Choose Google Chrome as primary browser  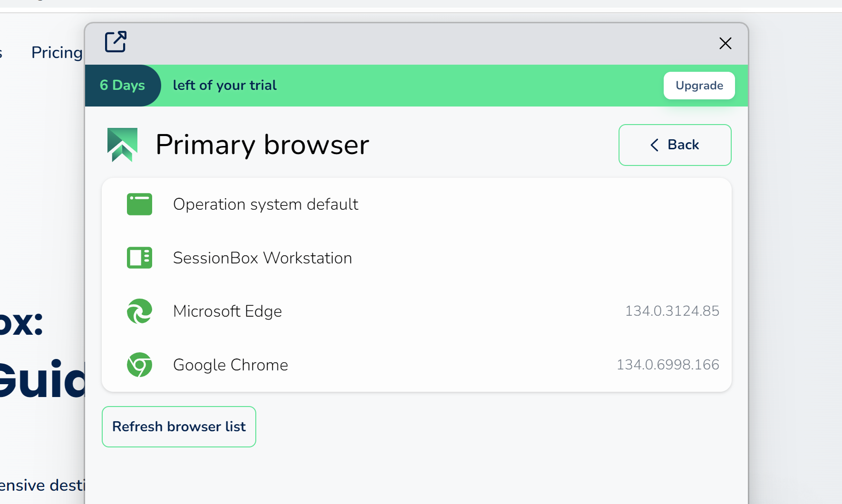tap(416, 365)
